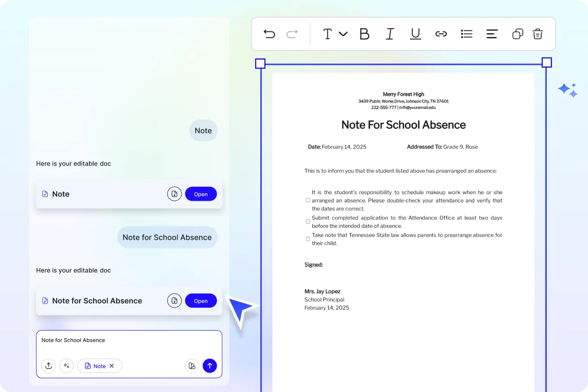
Task: Click the 'Note' chat message bubble
Action: coord(203,131)
